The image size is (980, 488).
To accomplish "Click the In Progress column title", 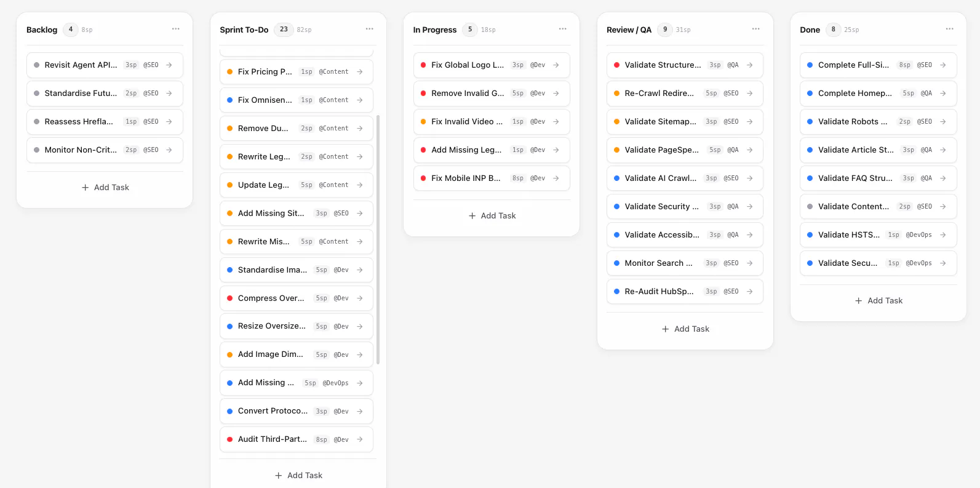I will [435, 30].
